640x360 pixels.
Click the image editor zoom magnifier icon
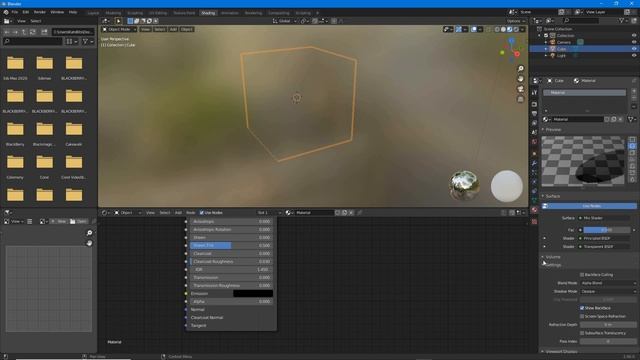pyautogui.click(x=89, y=233)
